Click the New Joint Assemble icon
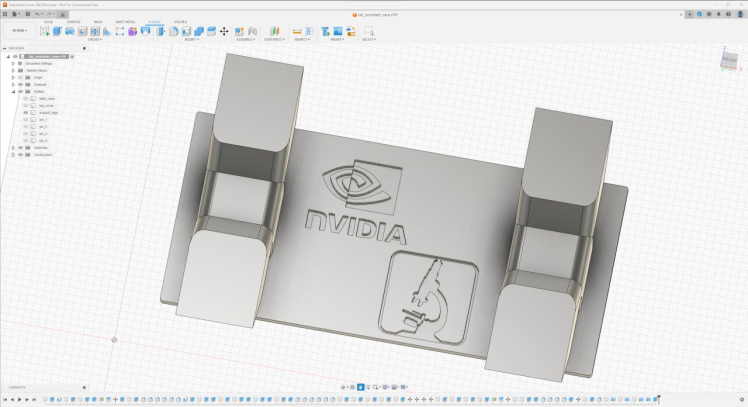This screenshot has width=748, height=407. click(x=238, y=31)
